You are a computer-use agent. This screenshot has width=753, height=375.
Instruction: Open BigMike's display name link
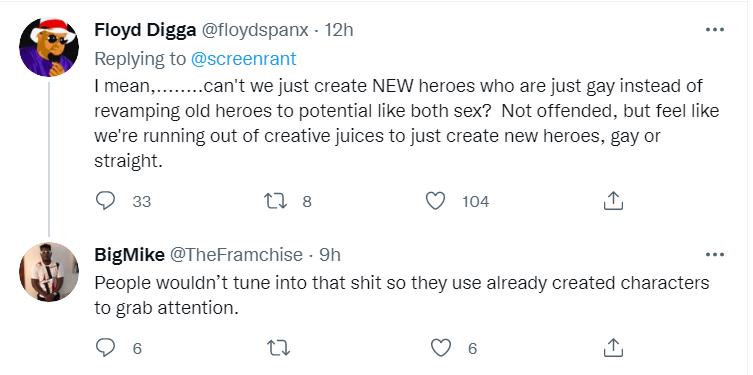[x=129, y=255]
